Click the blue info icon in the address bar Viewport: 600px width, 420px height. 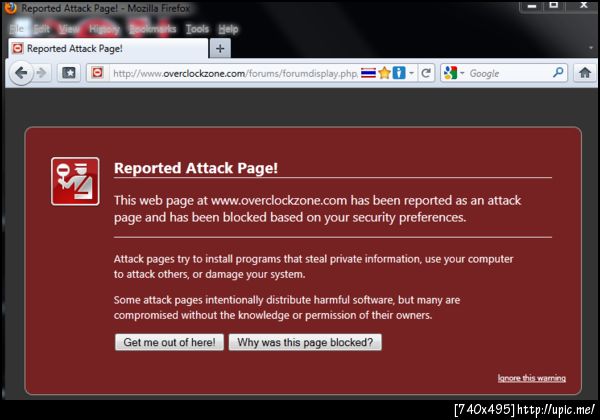pos(399,73)
